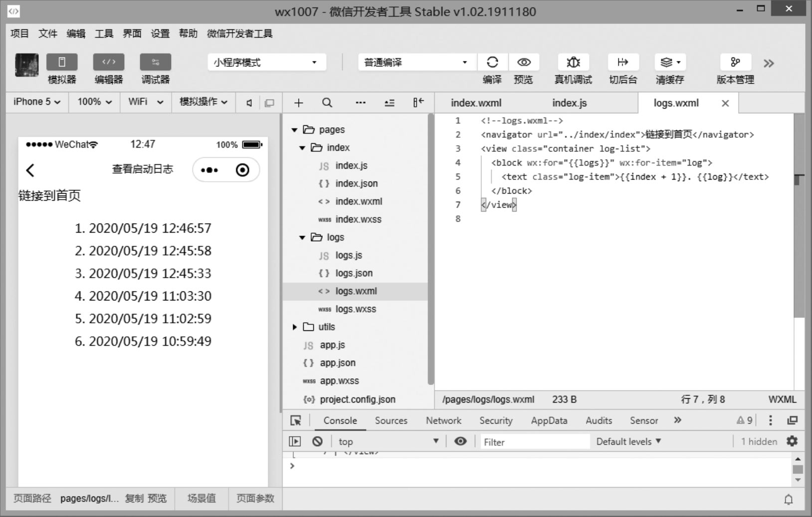
Task: Click the collapse file tree panel icon
Action: pyautogui.click(x=418, y=102)
